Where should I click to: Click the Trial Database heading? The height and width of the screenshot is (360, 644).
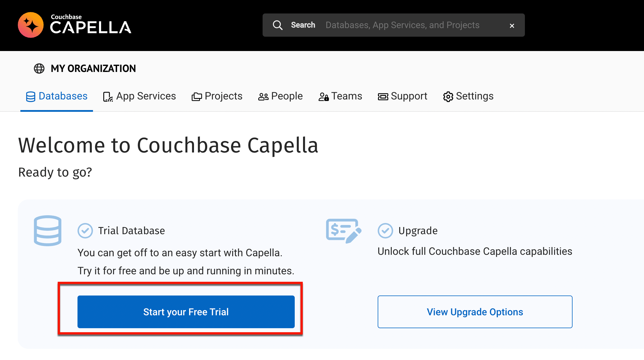[131, 231]
